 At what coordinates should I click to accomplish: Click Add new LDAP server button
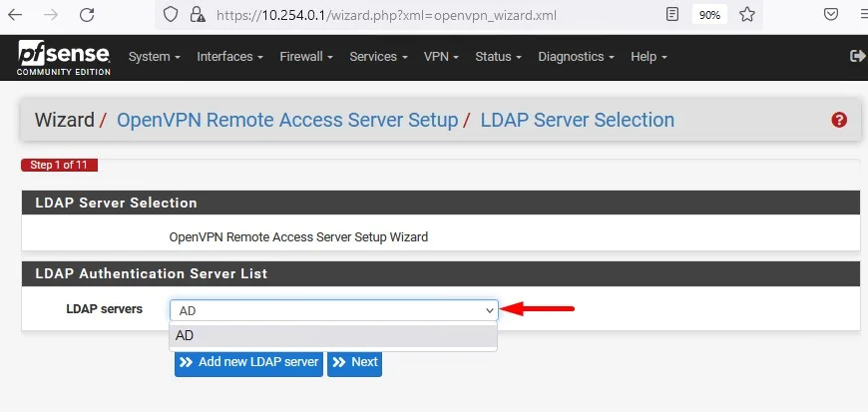(248, 362)
